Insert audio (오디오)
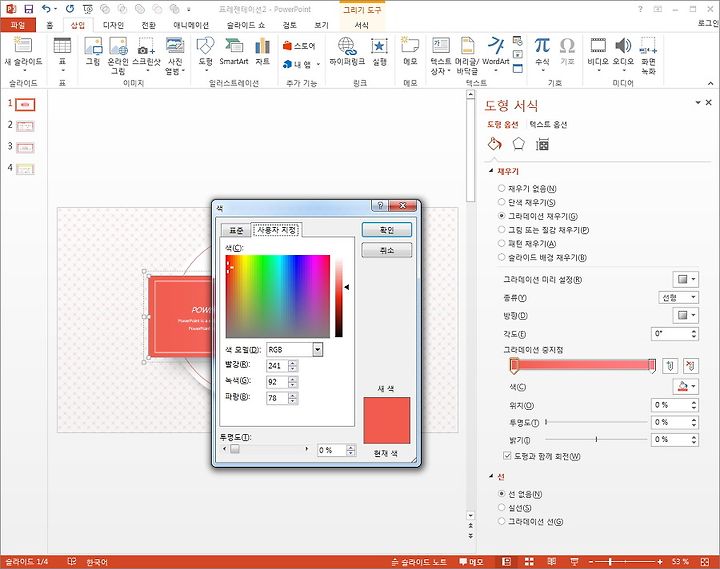 point(623,54)
